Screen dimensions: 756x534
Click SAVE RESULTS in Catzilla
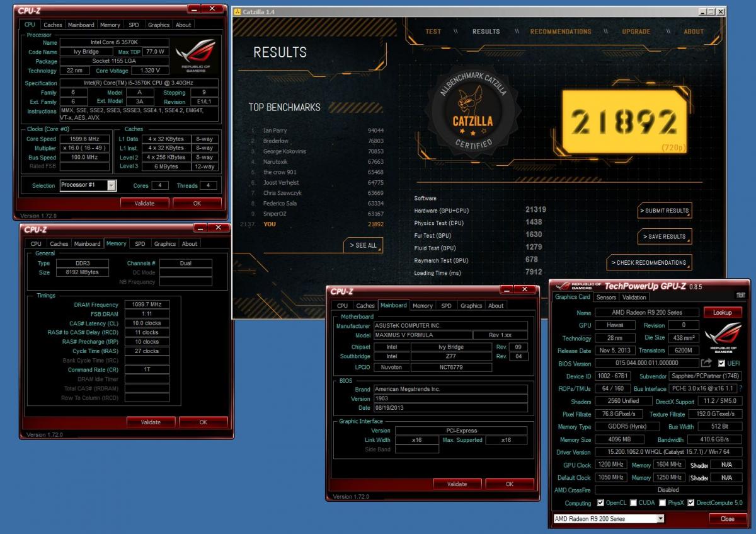click(665, 236)
